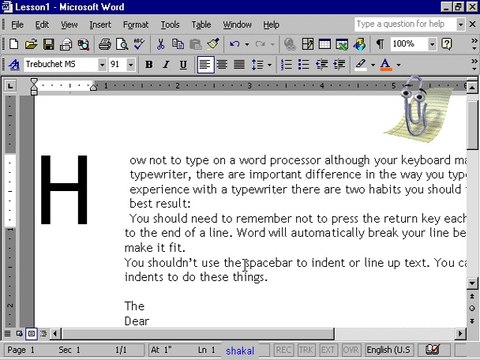Viewport: 480px width, 360px height.
Task: Click the Select Browse Object button
Action: point(472,308)
